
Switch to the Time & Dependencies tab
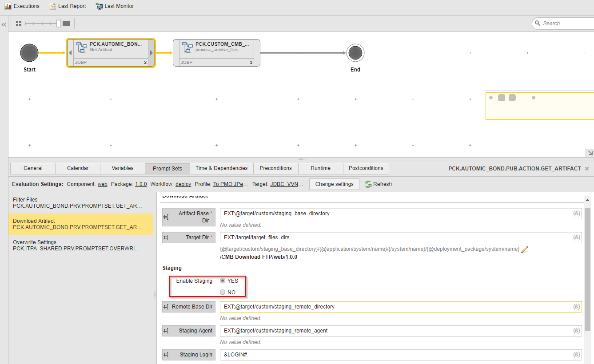[221, 168]
